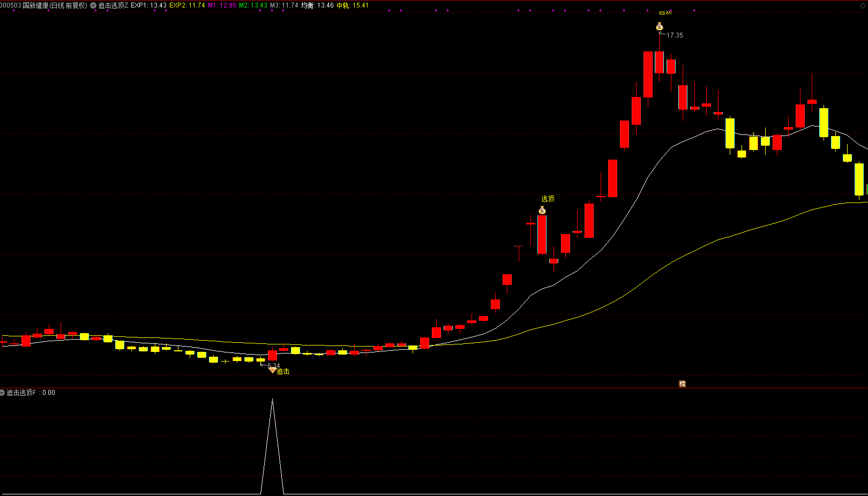The height and width of the screenshot is (496, 868).
Task: Click the diamond 追击 signal icon
Action: click(272, 370)
